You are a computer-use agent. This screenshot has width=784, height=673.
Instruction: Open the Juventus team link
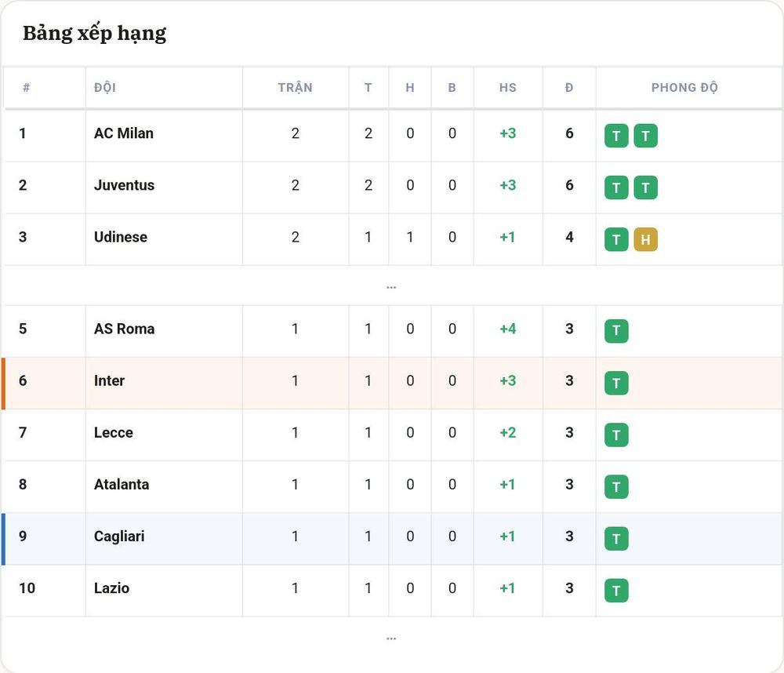coord(124,185)
